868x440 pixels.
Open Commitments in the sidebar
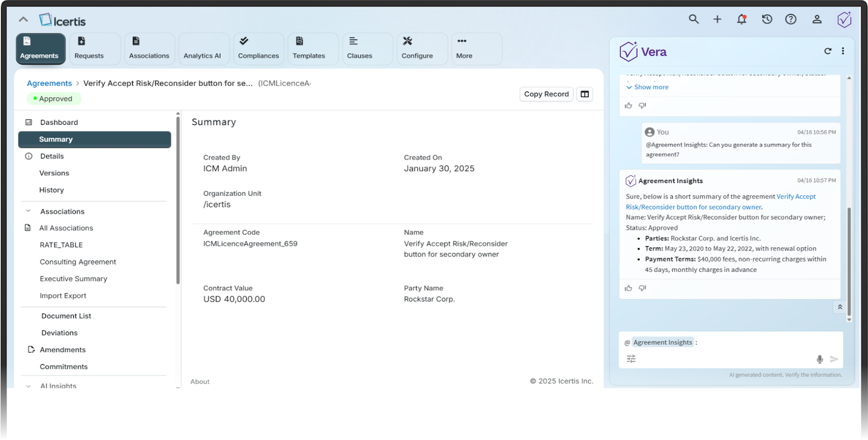(x=64, y=367)
